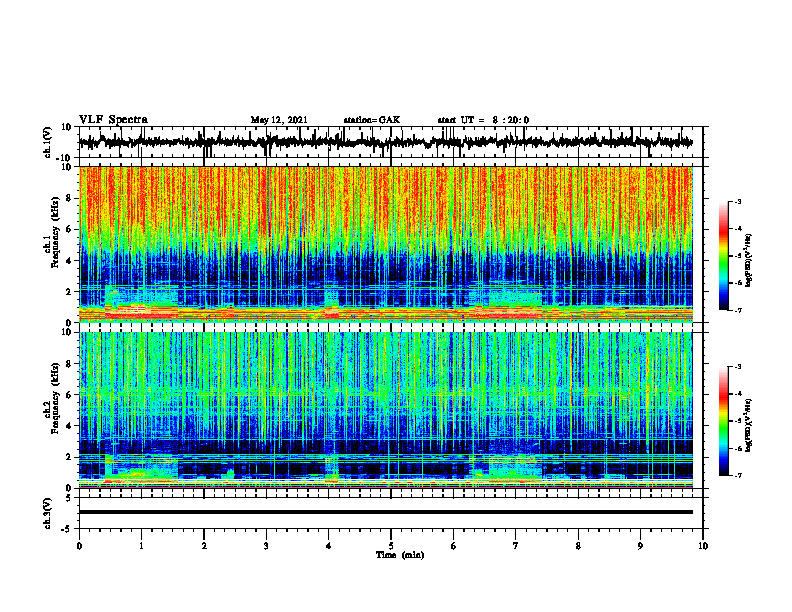The height and width of the screenshot is (612, 792).
Task: Click the "station=GAK" label
Action: point(372,120)
